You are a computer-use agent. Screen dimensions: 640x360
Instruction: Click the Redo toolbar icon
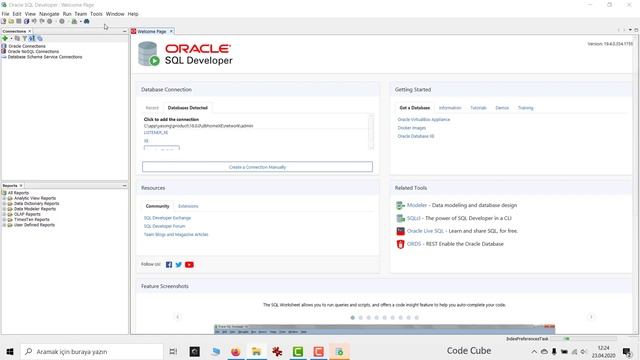tap(42, 21)
